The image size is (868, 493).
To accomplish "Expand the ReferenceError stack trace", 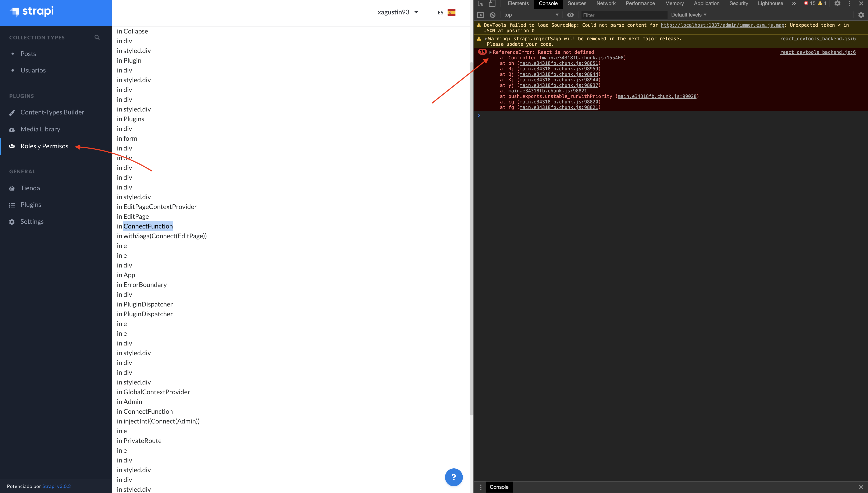I will pos(491,52).
